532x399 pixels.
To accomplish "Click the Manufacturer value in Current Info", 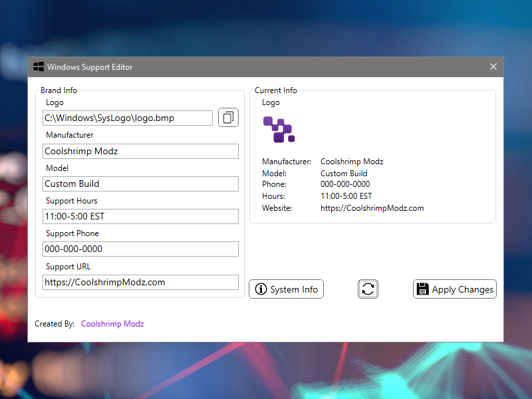I will (x=352, y=162).
